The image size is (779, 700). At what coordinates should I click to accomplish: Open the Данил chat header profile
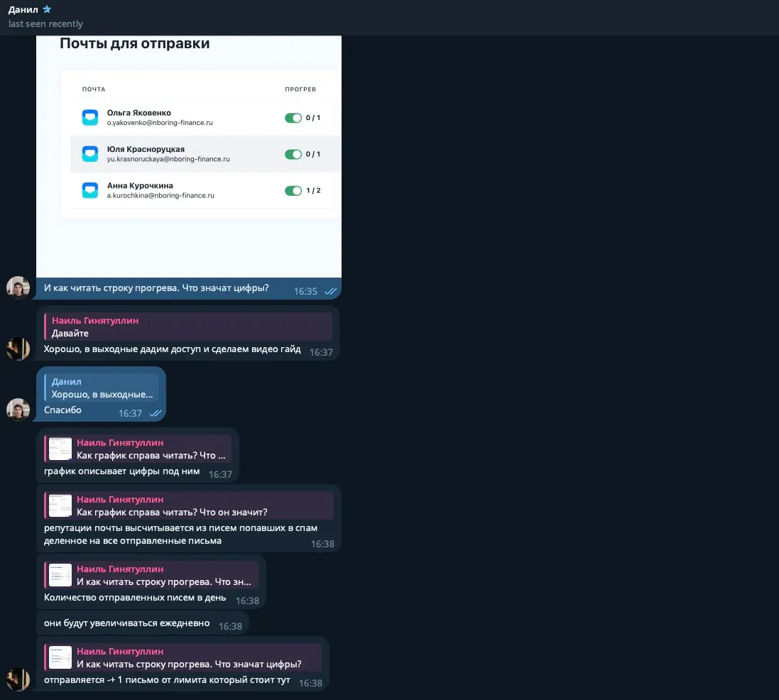[x=25, y=9]
